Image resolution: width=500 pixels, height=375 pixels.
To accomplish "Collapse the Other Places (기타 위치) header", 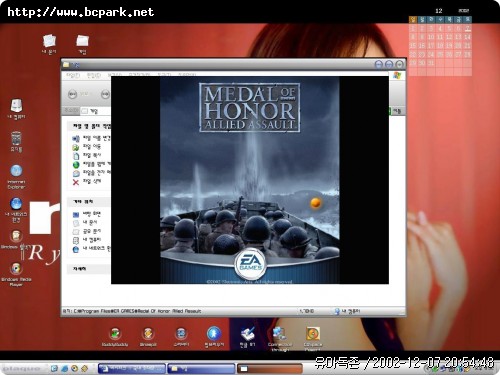I will pyautogui.click(x=89, y=202).
